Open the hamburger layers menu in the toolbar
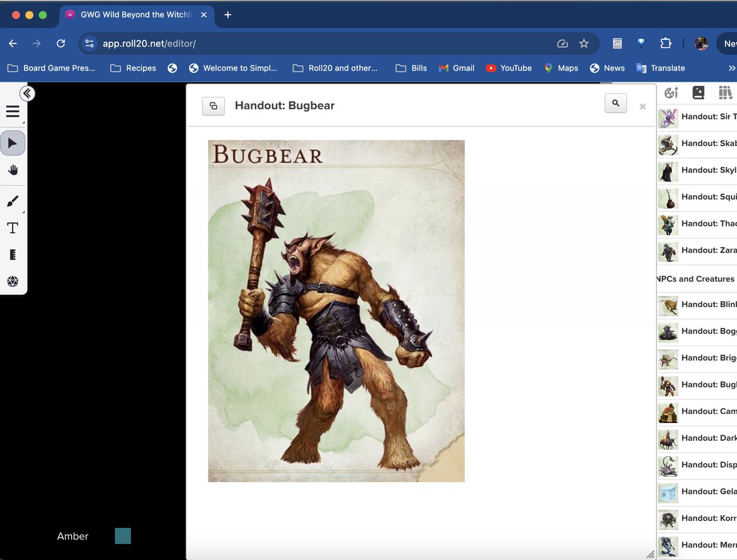This screenshot has height=560, width=737. [13, 112]
